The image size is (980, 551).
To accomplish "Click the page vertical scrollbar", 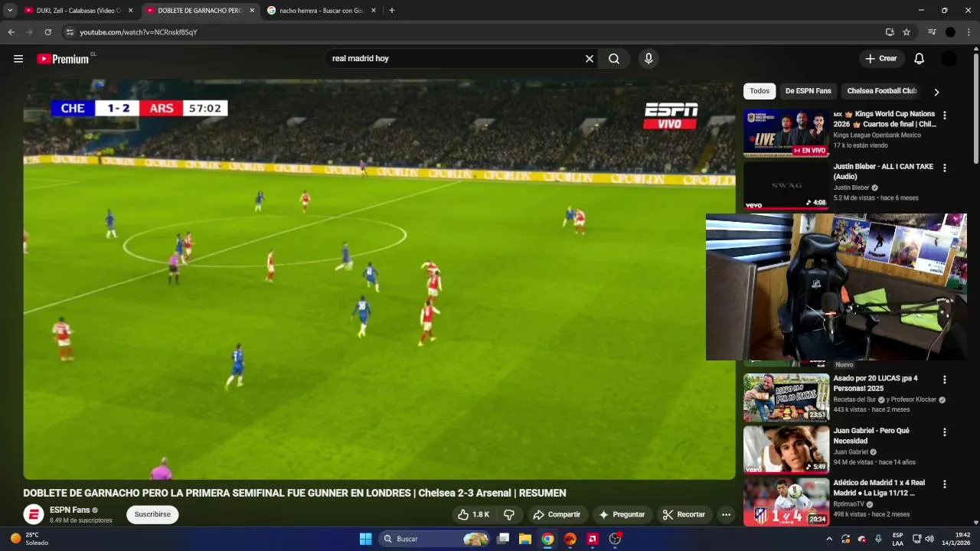I will click(x=975, y=107).
